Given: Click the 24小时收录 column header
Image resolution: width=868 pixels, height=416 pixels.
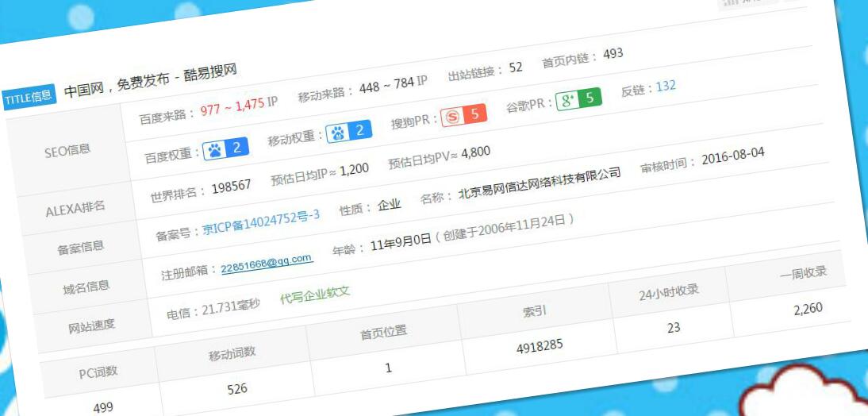Looking at the screenshot, I should 668,292.
